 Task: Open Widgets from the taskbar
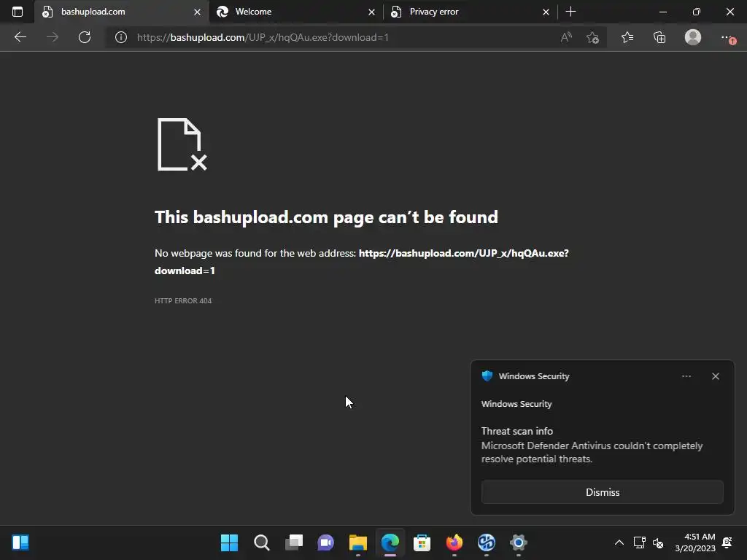point(20,542)
